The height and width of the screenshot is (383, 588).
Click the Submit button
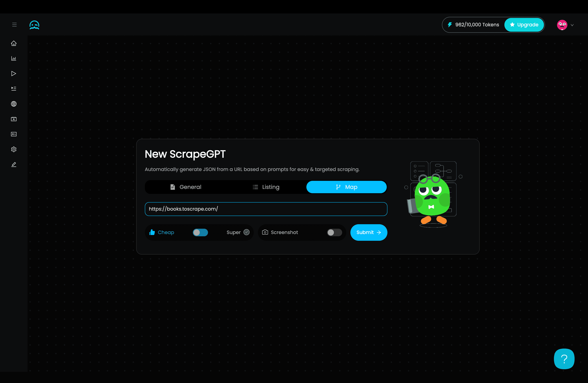[x=369, y=232]
